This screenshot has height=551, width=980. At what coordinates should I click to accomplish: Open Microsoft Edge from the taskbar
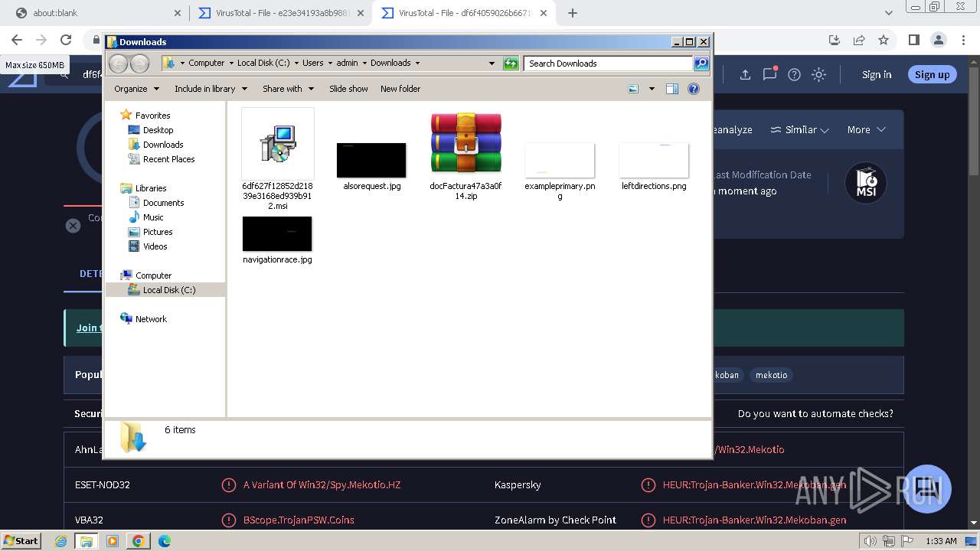click(x=164, y=541)
